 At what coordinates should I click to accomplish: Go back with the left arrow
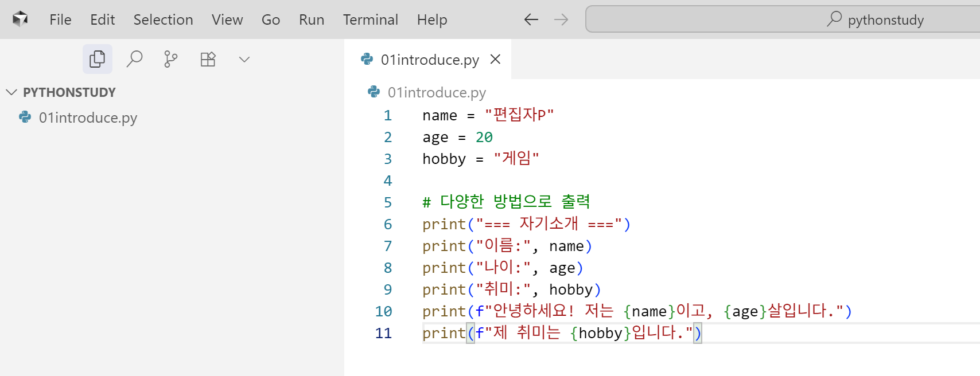531,19
